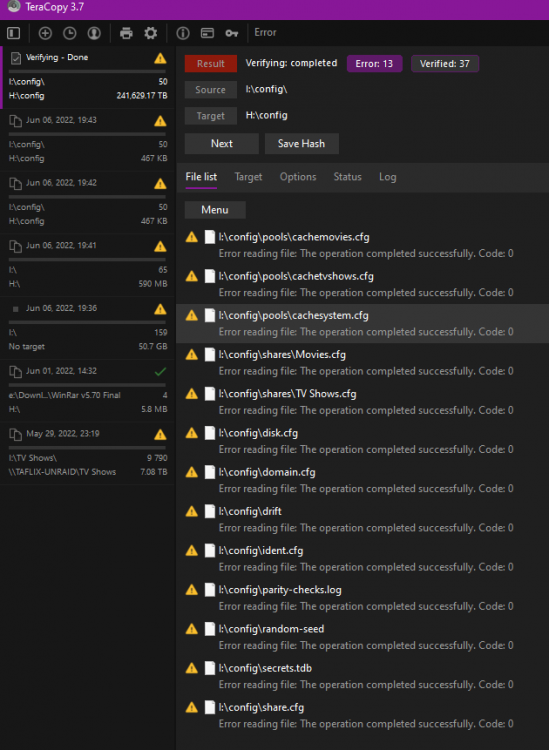Image resolution: width=549 pixels, height=750 pixels.
Task: Click the Save Hash button
Action: 302,143
